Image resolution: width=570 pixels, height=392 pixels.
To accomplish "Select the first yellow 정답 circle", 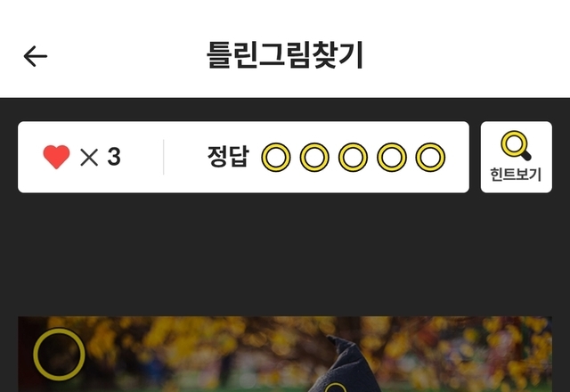I will pos(276,157).
